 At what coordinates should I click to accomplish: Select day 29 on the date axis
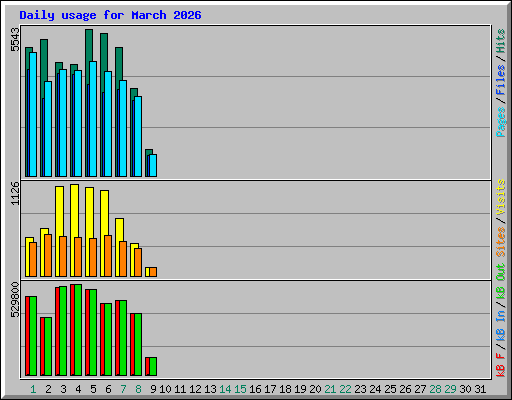[x=450, y=389]
